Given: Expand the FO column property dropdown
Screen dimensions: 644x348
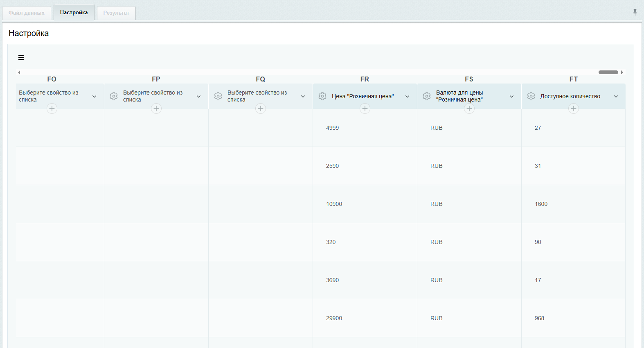Looking at the screenshot, I should [94, 97].
